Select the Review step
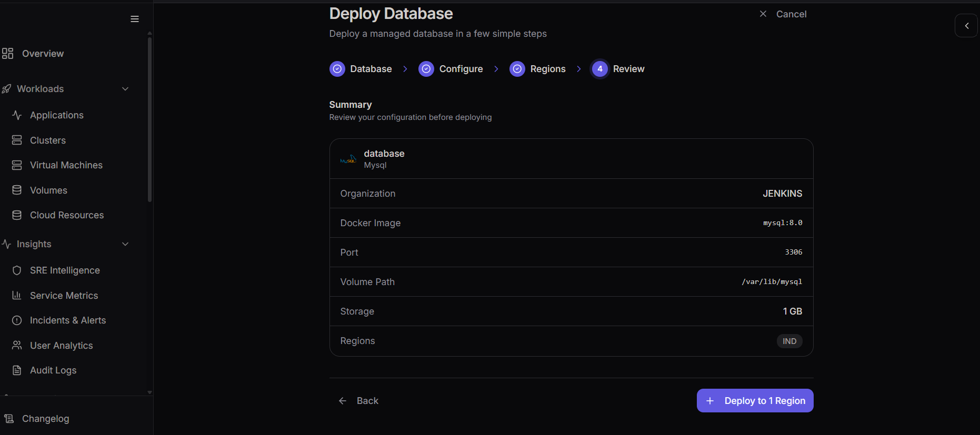980x435 pixels. (618, 69)
